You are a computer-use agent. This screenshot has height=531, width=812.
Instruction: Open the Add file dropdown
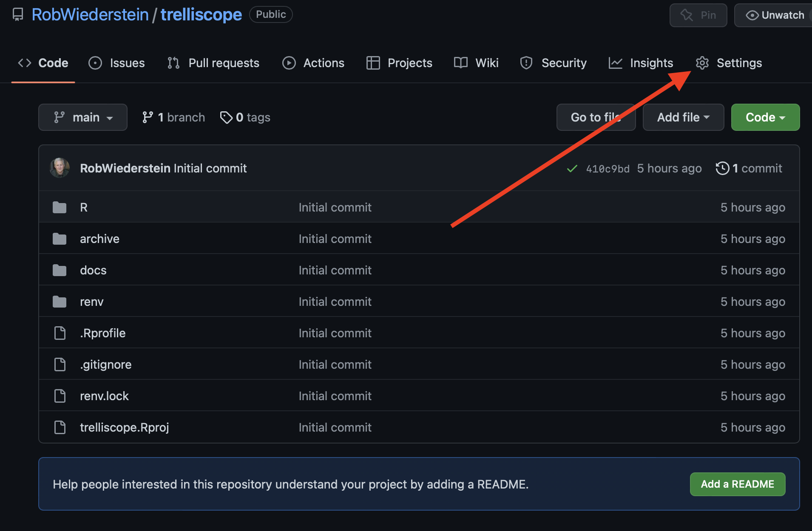(683, 117)
